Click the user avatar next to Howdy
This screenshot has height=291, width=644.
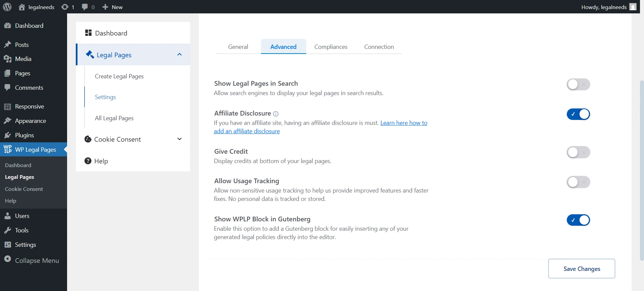(633, 7)
